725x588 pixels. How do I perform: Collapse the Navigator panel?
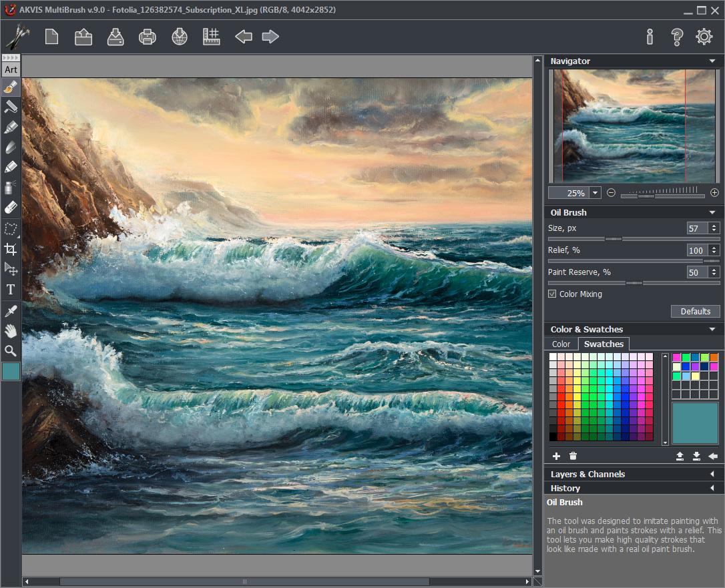(x=712, y=61)
